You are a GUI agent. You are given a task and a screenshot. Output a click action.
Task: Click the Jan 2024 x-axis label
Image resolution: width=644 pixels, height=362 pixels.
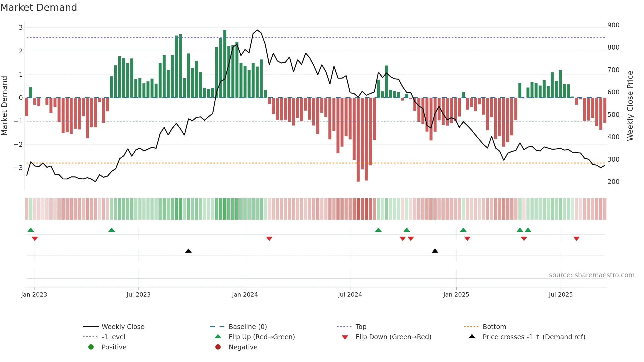[245, 295]
